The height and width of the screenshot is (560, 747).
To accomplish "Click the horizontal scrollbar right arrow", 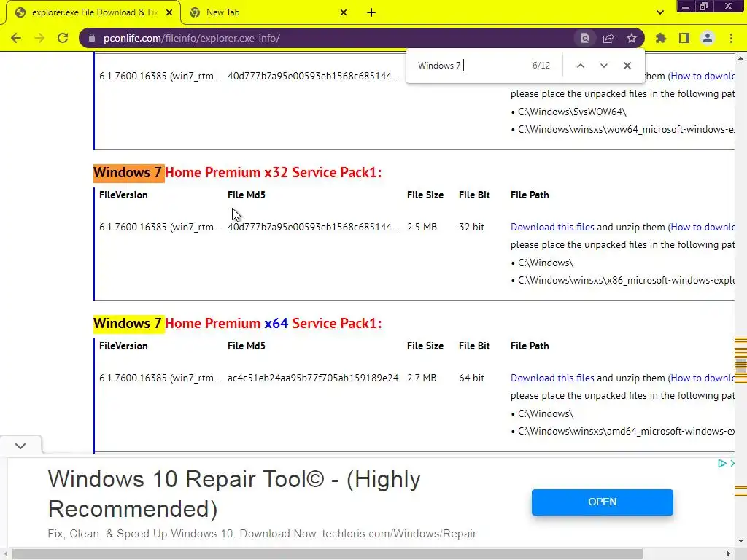I will (729, 554).
